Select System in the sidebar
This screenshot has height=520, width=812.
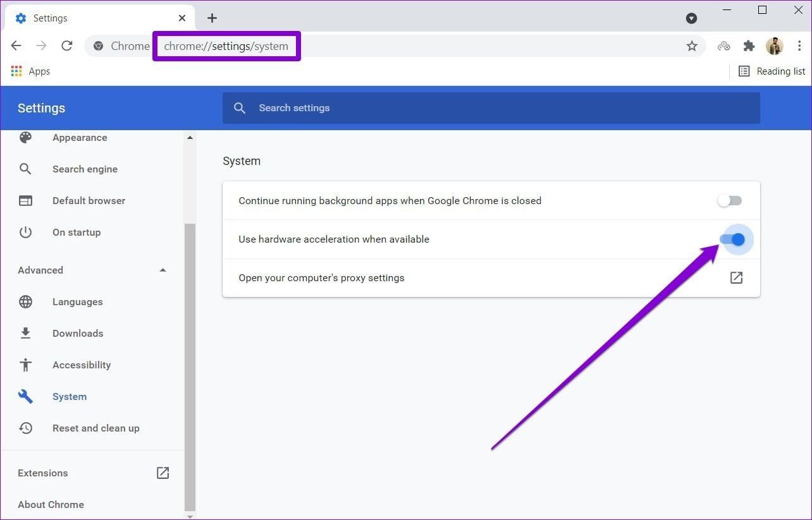pyautogui.click(x=70, y=397)
